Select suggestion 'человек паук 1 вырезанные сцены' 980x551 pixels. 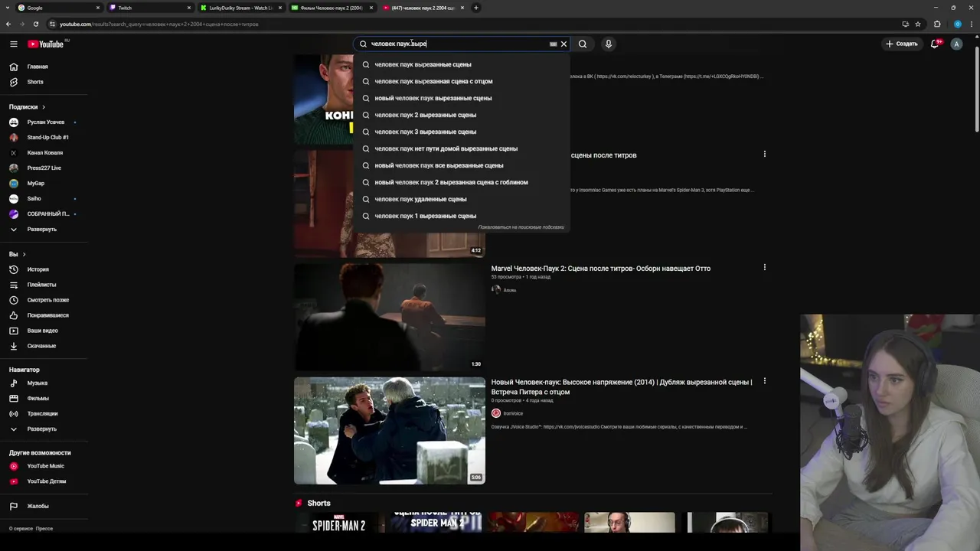coord(462,216)
